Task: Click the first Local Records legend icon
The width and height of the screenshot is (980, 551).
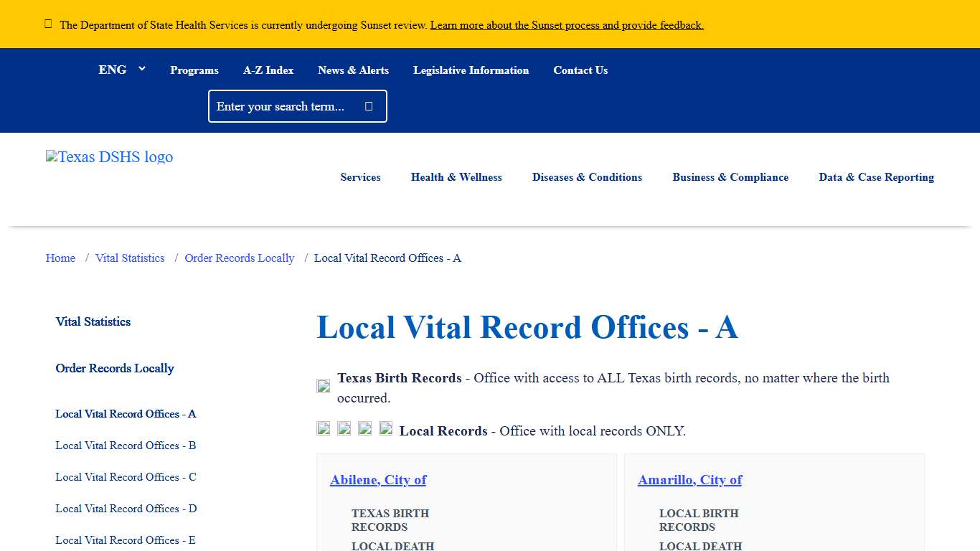Action: 323,428
